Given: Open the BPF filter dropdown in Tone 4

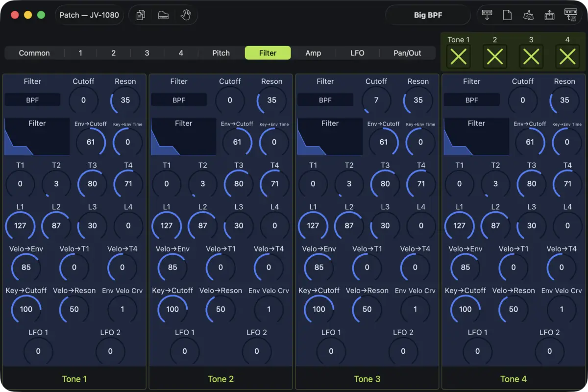Looking at the screenshot, I should point(471,100).
